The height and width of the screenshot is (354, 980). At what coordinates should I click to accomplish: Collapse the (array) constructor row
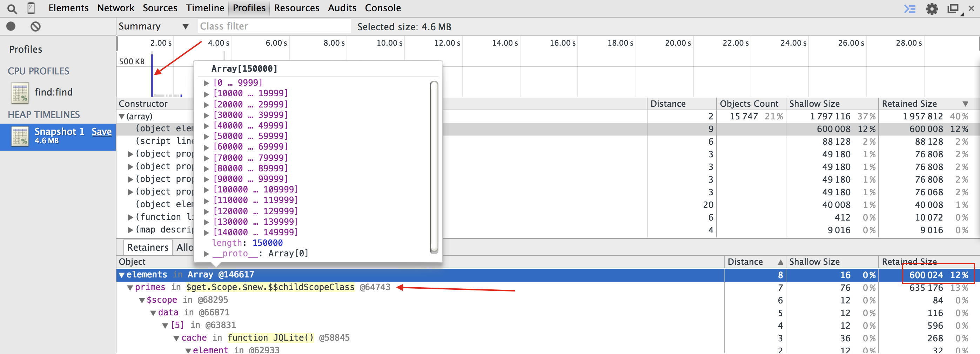click(x=122, y=117)
